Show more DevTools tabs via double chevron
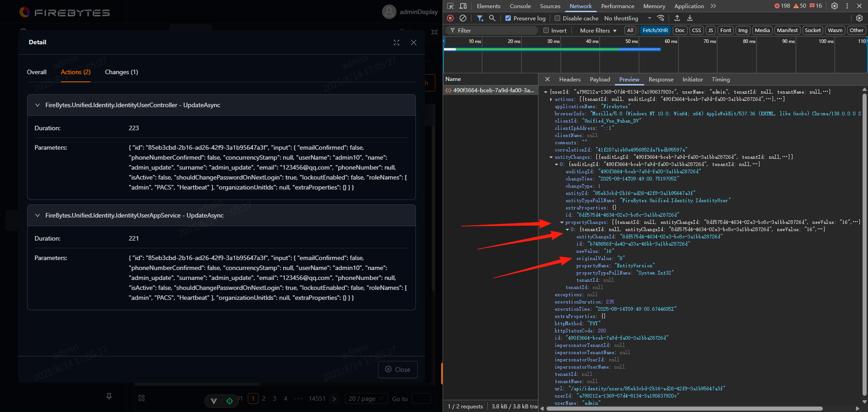Screen dimensions: 868x412 click(x=713, y=6)
